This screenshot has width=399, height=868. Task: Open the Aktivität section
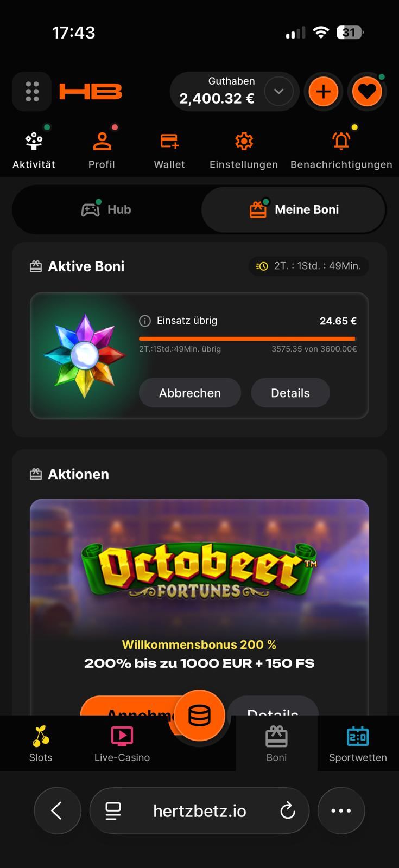click(34, 150)
